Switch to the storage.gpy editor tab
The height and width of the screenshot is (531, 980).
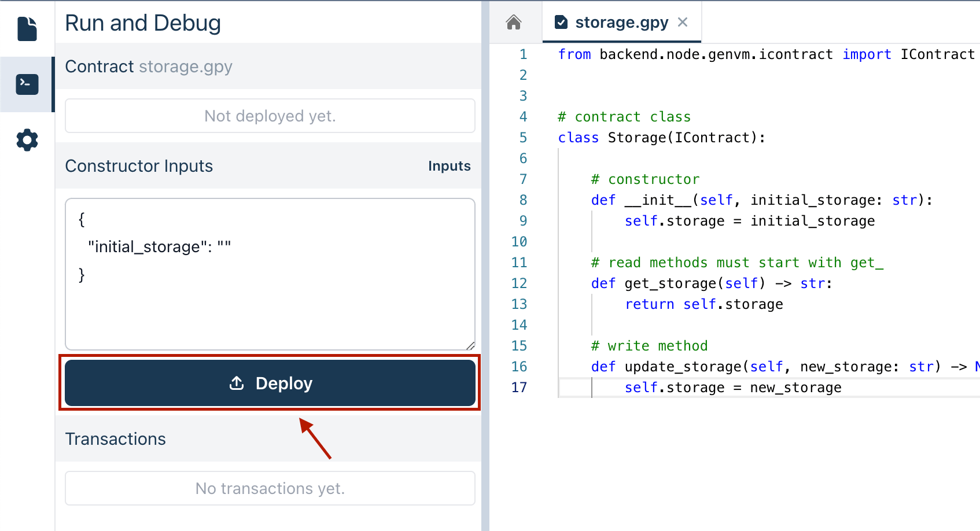621,23
